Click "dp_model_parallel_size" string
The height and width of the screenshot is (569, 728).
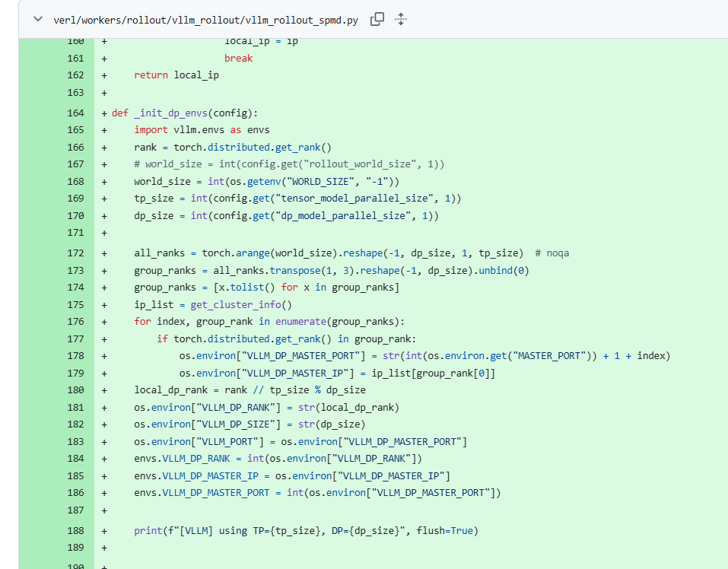[343, 216]
